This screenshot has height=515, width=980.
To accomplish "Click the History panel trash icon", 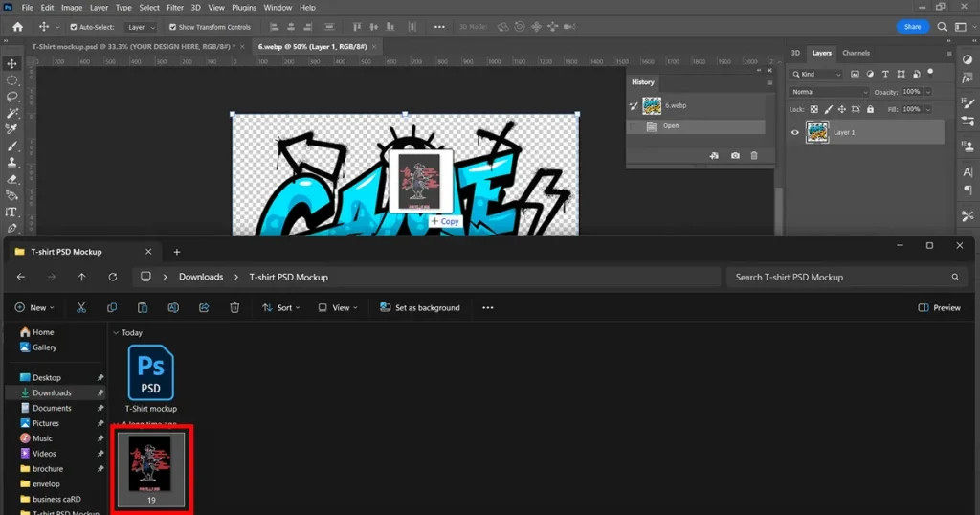I will (x=754, y=156).
